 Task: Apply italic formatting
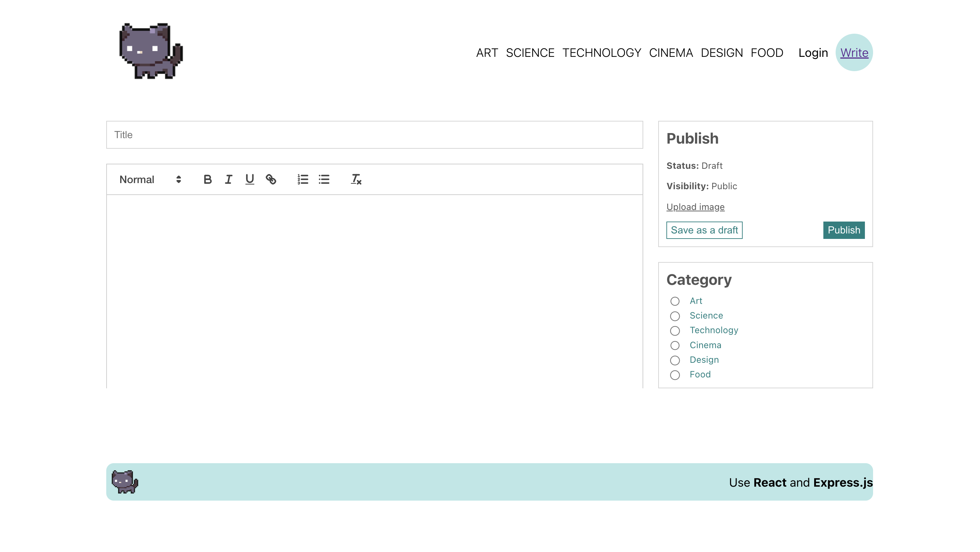[228, 179]
